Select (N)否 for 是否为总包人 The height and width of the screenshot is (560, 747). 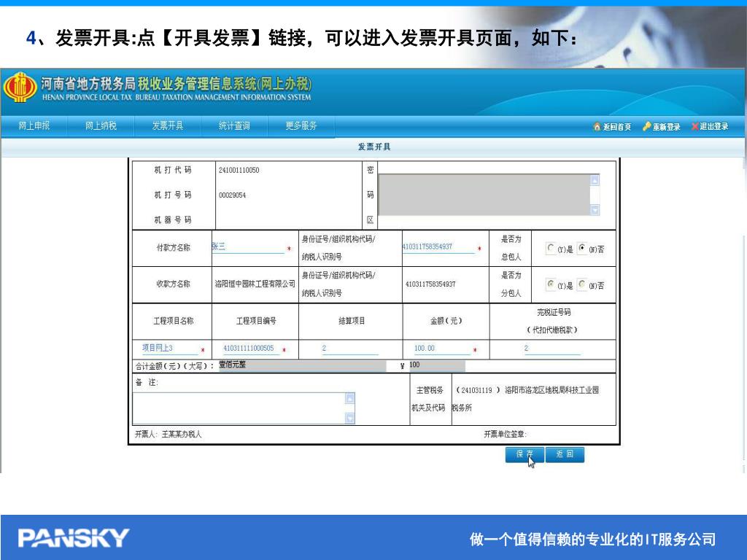click(x=582, y=248)
